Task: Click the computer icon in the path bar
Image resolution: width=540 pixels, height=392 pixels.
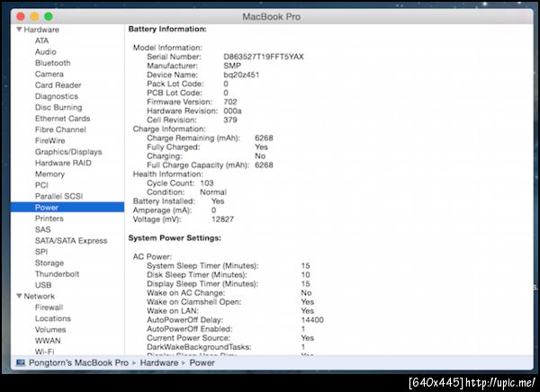Action: click(21, 362)
